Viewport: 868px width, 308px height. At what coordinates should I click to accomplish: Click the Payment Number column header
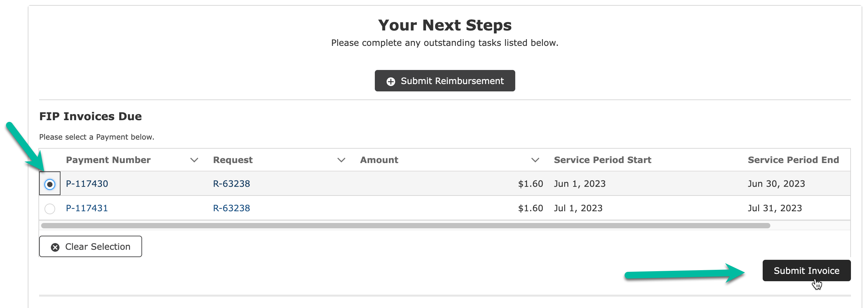pyautogui.click(x=108, y=160)
